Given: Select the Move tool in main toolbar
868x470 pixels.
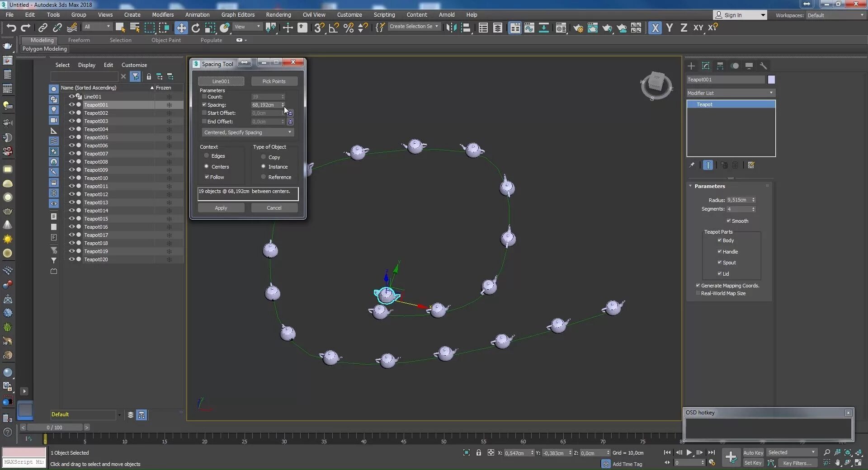Looking at the screenshot, I should 181,28.
